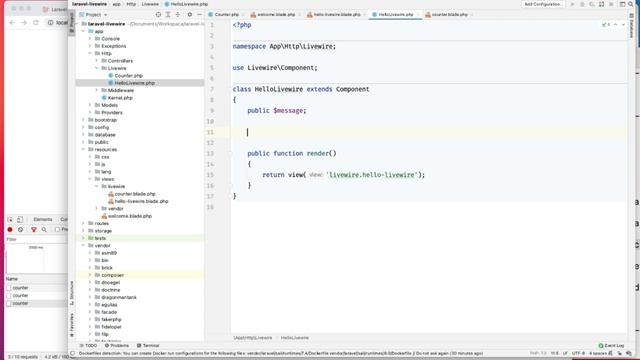Click HelloLivewire in the bottom editor breadcrumb
640x360 pixels.
coord(295,338)
